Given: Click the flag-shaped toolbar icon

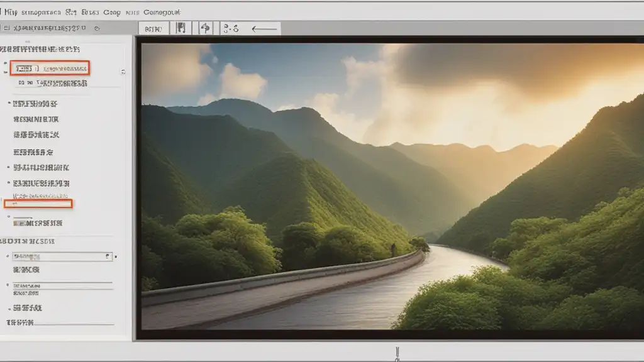Looking at the screenshot, I should tap(180, 28).
